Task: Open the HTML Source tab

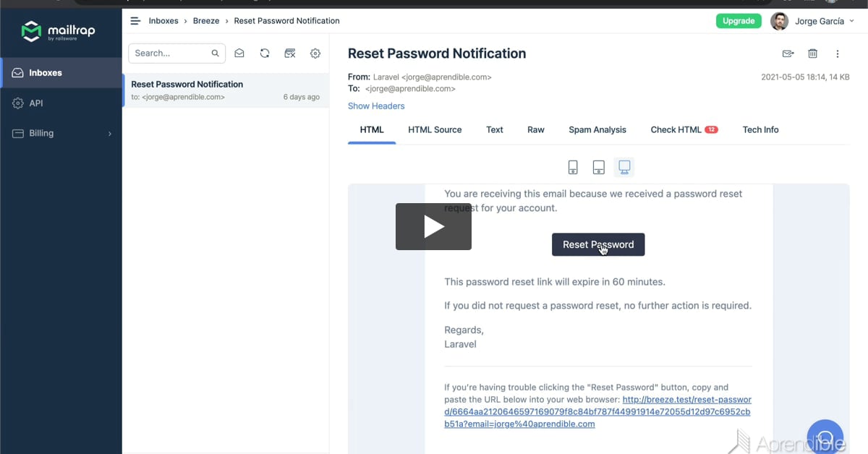Action: pos(435,130)
